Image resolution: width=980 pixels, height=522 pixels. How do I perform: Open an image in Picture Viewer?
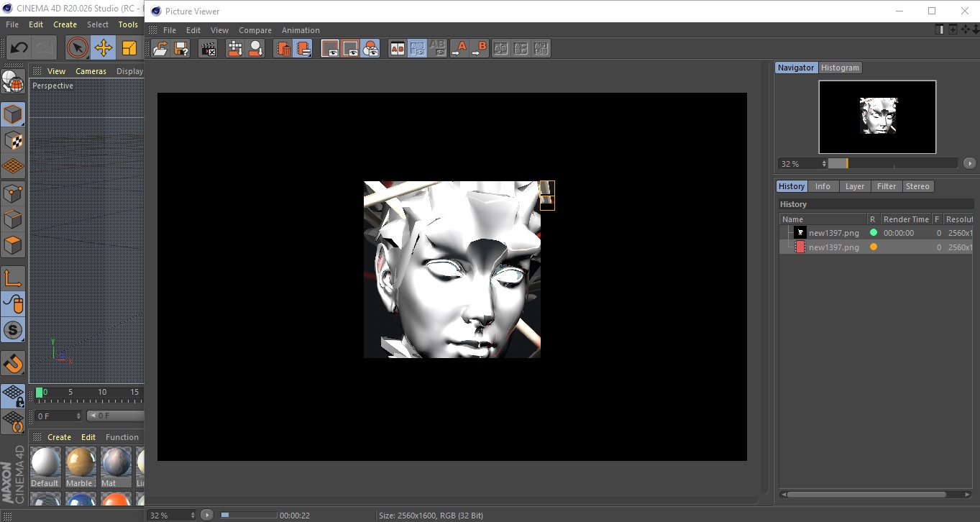pyautogui.click(x=160, y=49)
